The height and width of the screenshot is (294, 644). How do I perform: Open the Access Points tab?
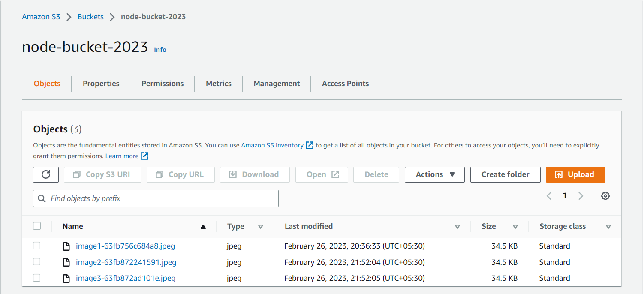(x=346, y=84)
